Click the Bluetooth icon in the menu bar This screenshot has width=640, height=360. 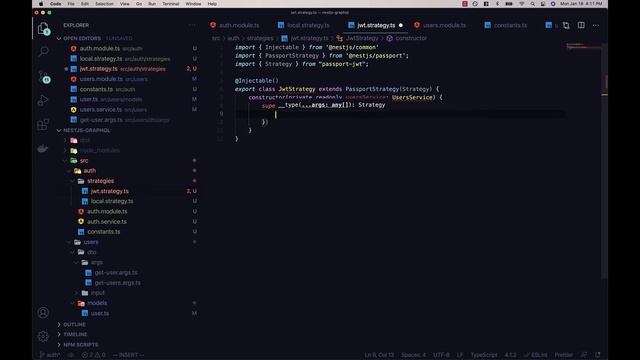497,4
